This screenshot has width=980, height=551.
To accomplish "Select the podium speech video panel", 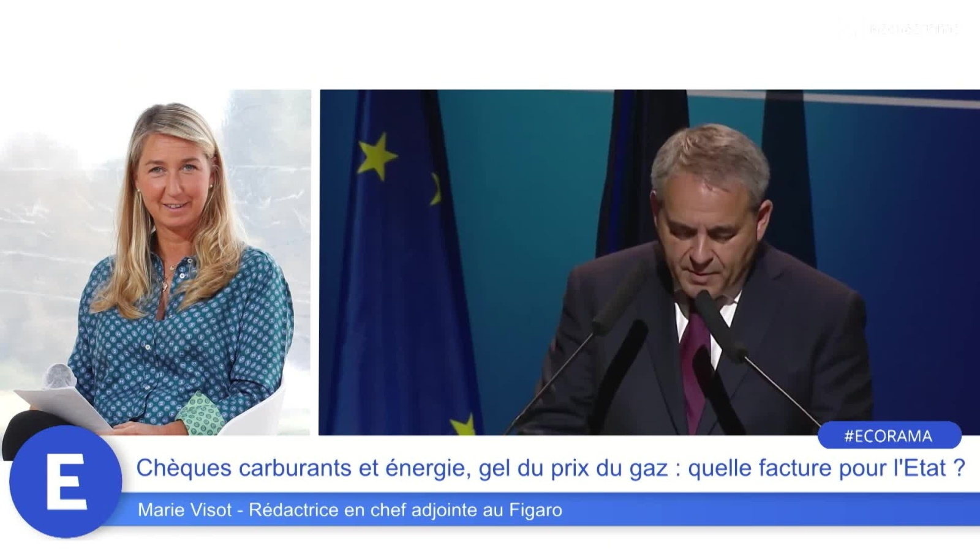I will click(x=650, y=263).
